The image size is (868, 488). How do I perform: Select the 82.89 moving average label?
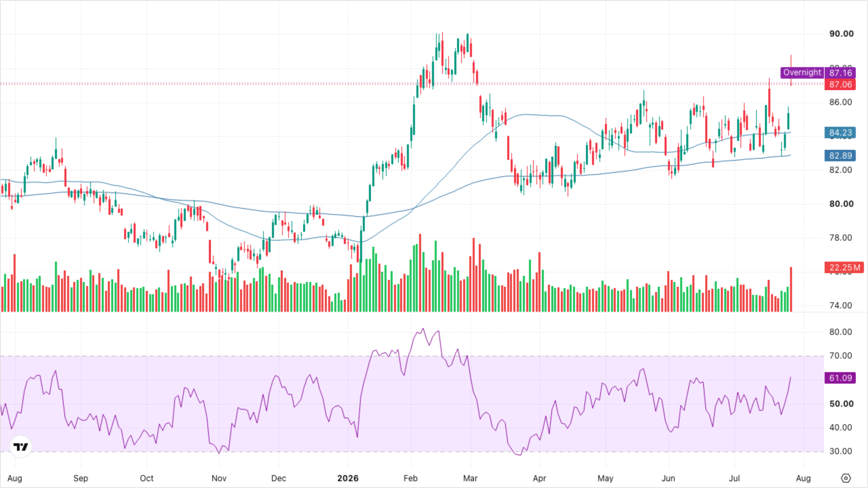coord(840,156)
